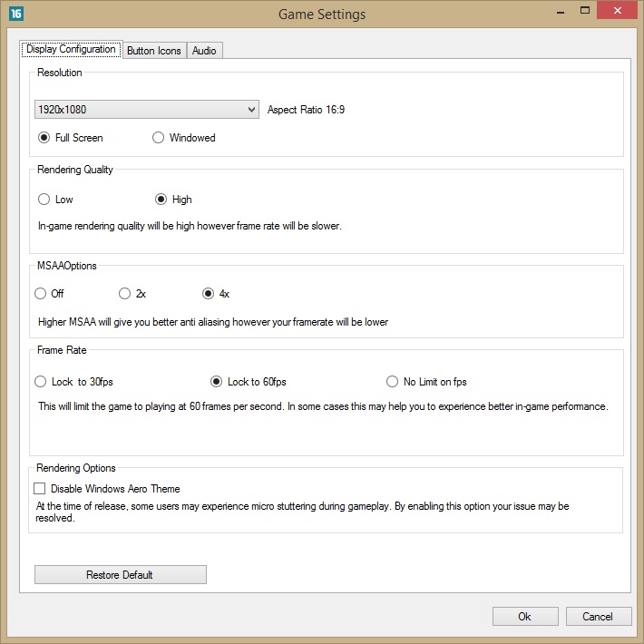Select No Limit on fps
Viewport: 644px width, 644px height.
393,382
